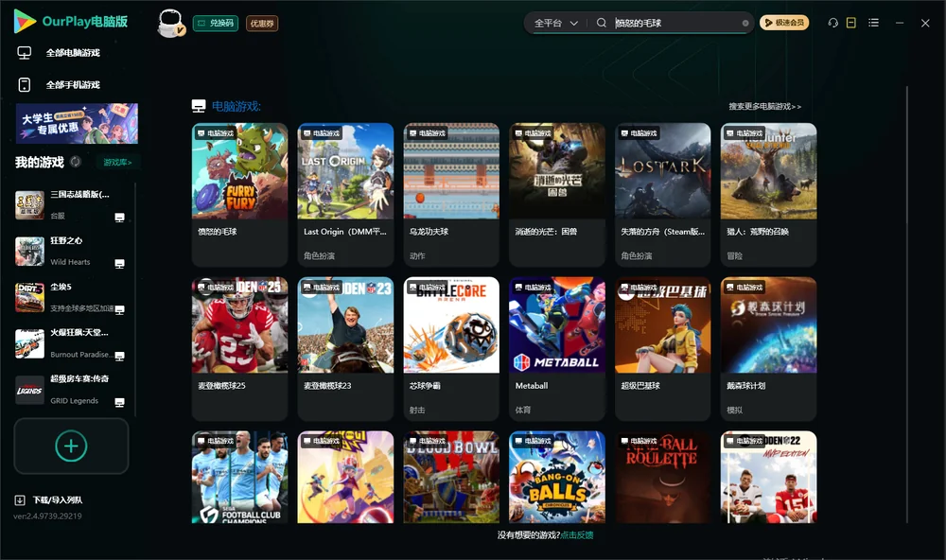The height and width of the screenshot is (560, 946).
Task: Open the 消逝的光芒:困兽 game card
Action: point(557,194)
